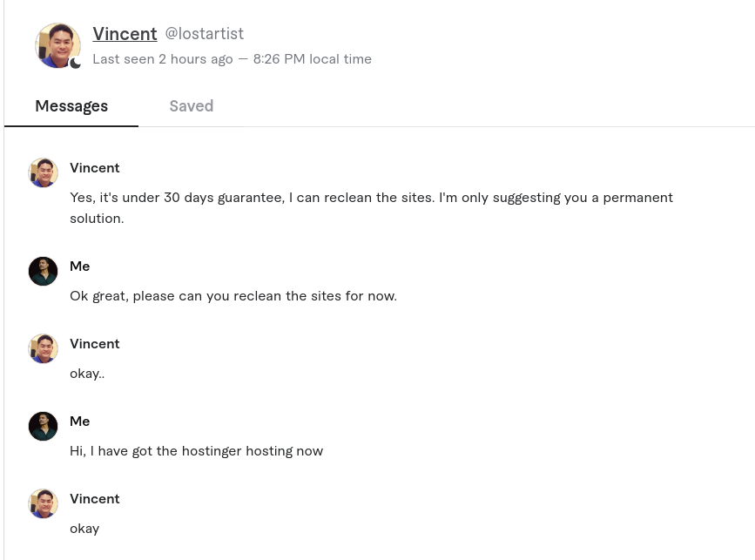The width and height of the screenshot is (755, 560).
Task: Click your avatar next to the hostinger message
Action: pos(43,426)
